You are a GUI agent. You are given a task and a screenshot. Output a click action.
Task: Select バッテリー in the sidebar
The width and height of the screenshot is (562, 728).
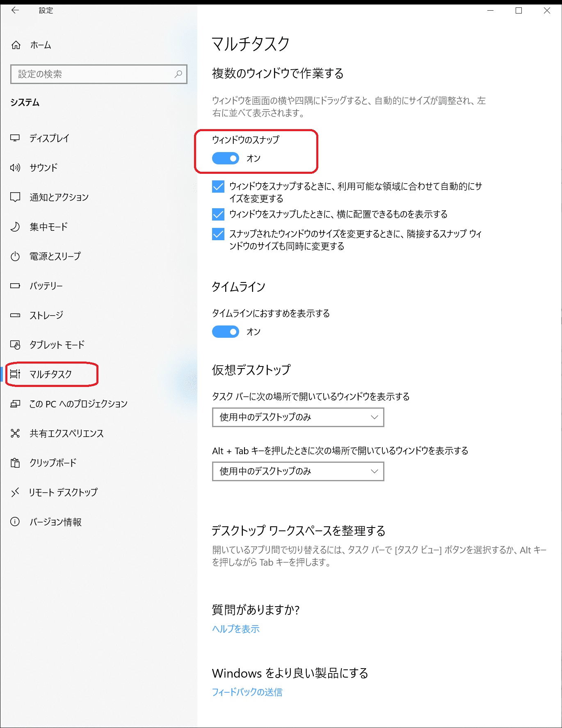(x=46, y=286)
